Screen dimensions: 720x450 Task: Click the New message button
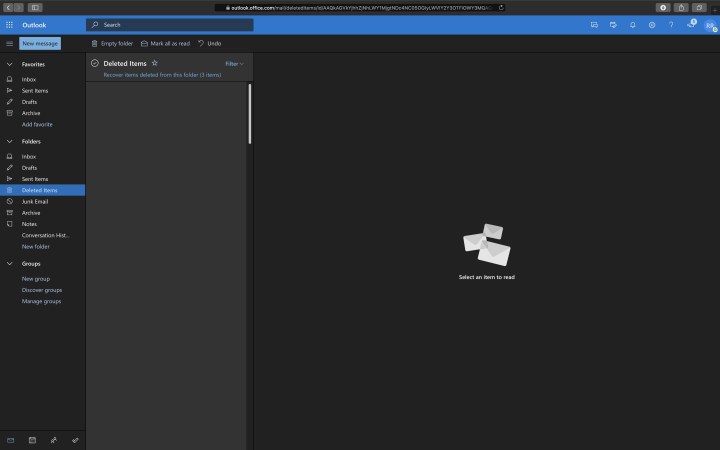pos(40,44)
